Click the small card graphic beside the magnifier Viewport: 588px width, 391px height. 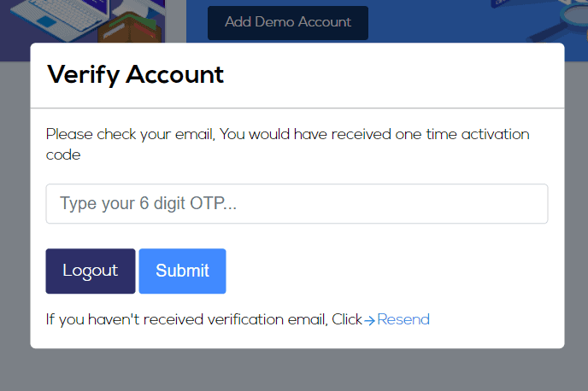tap(503, 3)
